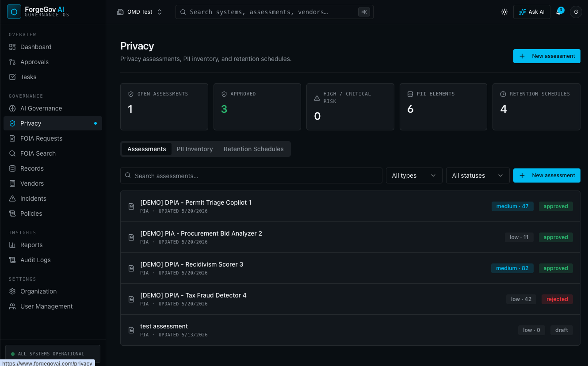The height and width of the screenshot is (366, 588).
Task: Click the approved badge on Procurement Bid Analyzer
Action: [x=556, y=237]
